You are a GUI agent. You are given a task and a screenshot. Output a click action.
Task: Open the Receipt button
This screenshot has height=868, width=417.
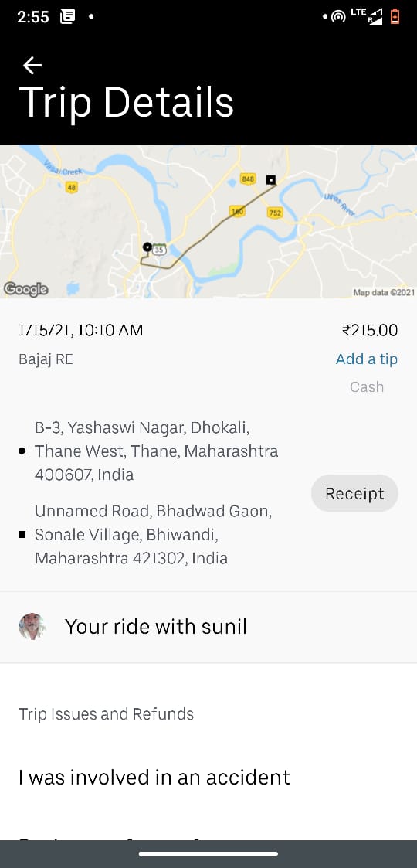354,493
